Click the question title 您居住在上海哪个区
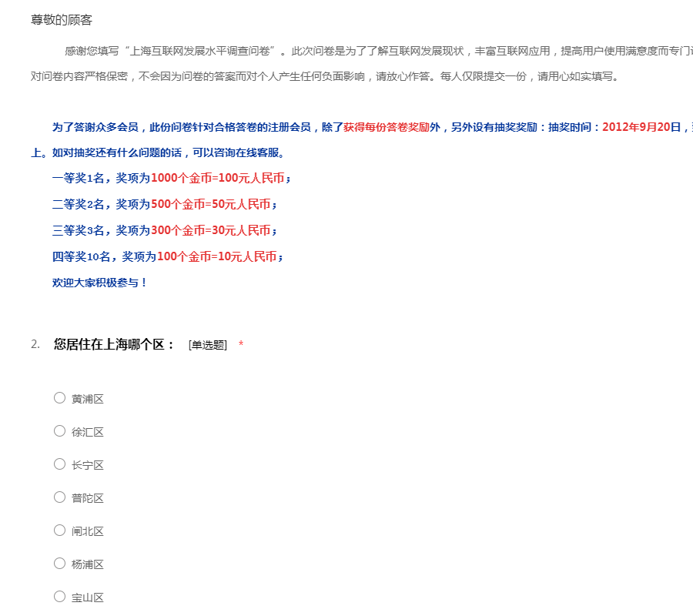Screen dimensions: 693x616 click(114, 344)
